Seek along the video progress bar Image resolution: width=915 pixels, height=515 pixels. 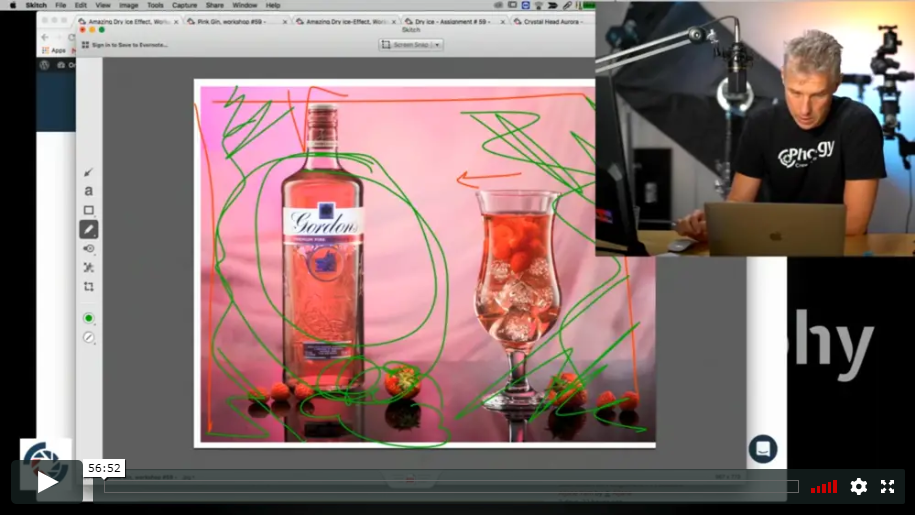(x=451, y=486)
